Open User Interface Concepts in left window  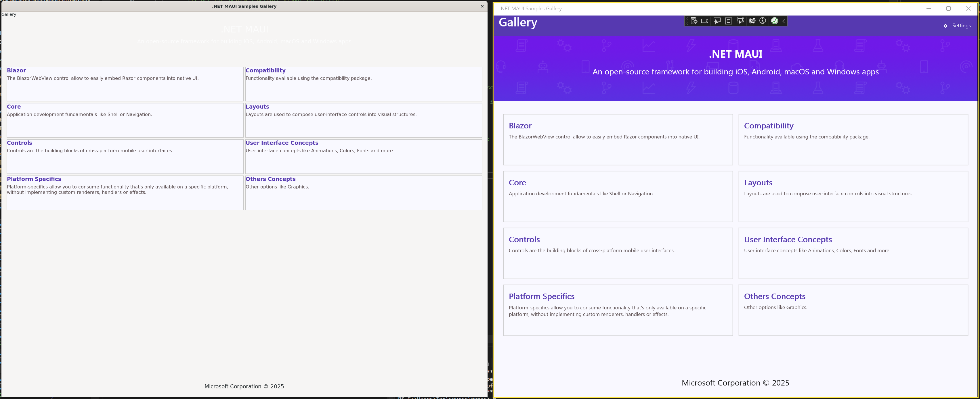pos(282,143)
